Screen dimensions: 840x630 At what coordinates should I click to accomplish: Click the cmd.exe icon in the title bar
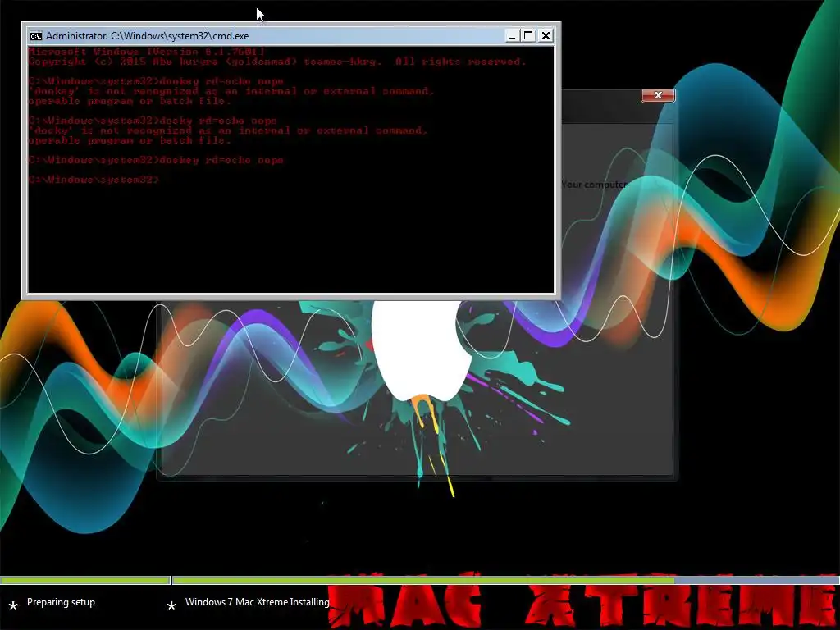click(36, 36)
